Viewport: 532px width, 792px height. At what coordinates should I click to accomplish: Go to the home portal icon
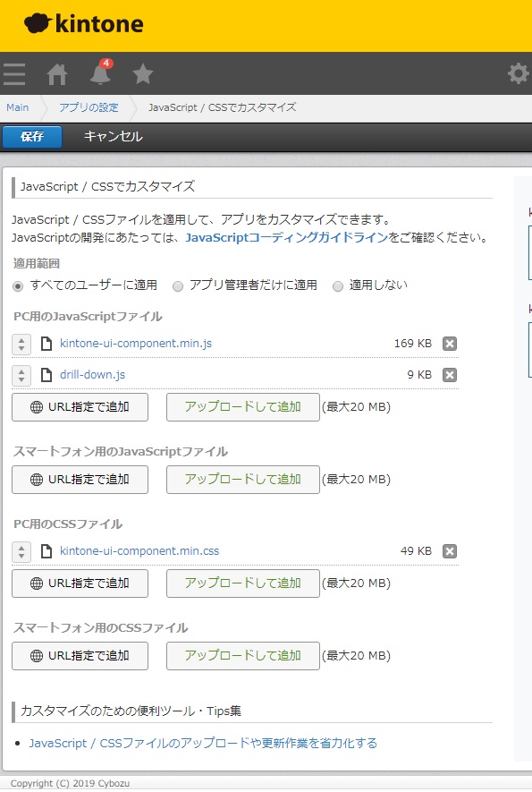pos(57,75)
